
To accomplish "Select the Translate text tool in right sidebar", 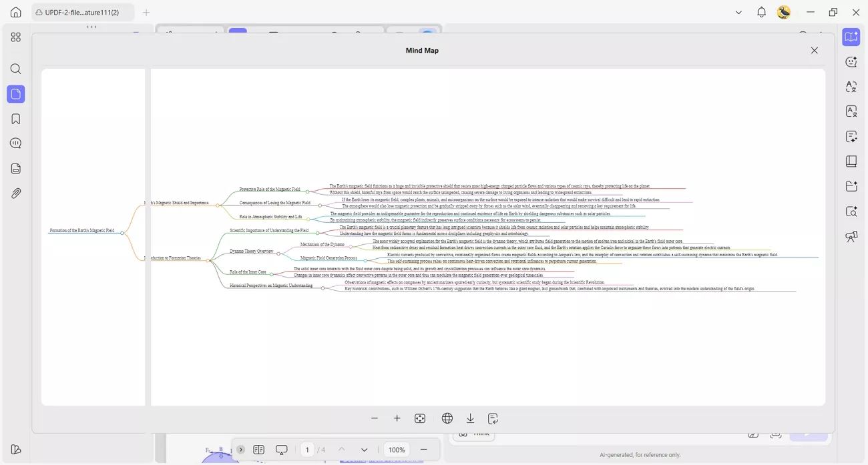I will pyautogui.click(x=851, y=87).
